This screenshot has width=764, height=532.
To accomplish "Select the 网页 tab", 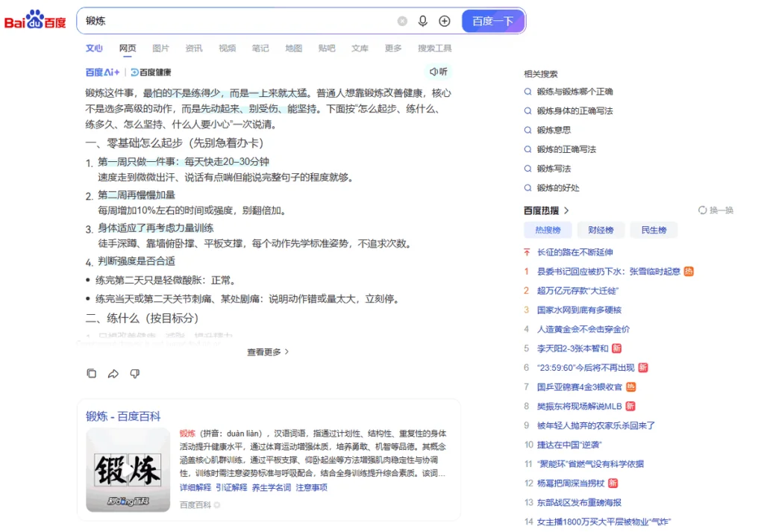I will [x=128, y=48].
